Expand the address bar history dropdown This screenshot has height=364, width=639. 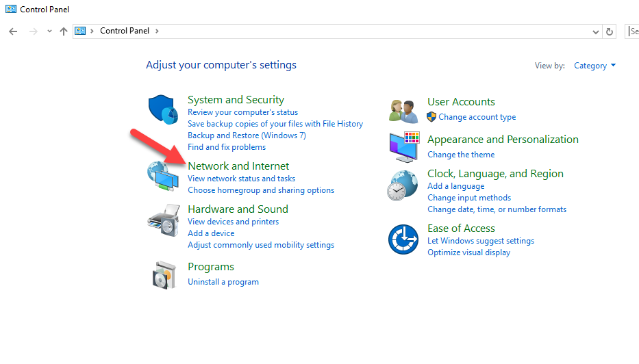(x=595, y=31)
